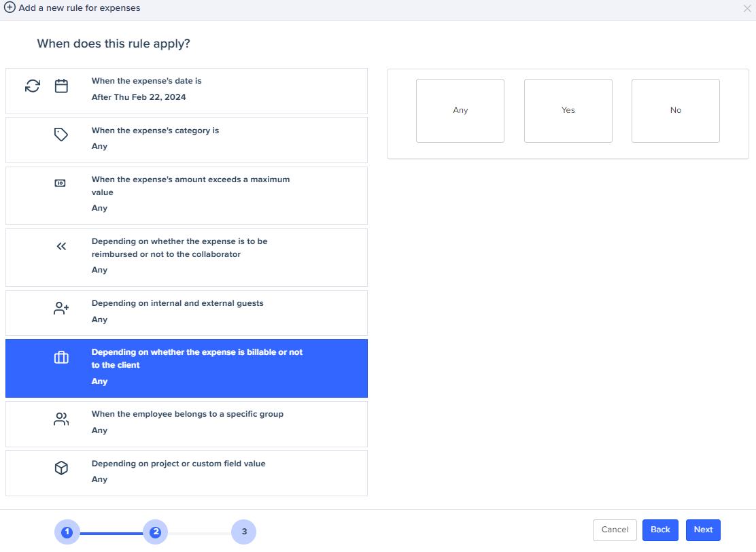
Task: Click the cube icon for project field
Action: point(61,468)
